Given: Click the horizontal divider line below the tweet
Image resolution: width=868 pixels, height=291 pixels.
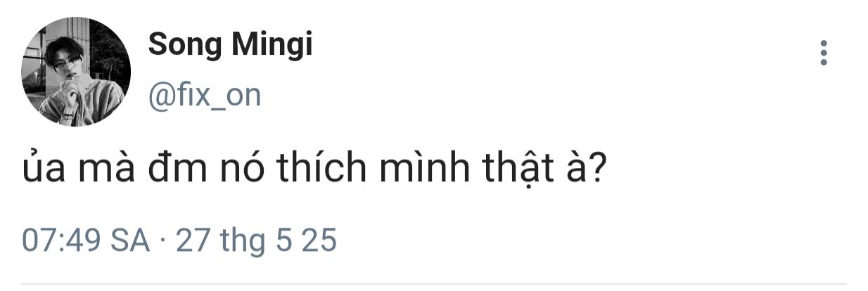Looking at the screenshot, I should 434,284.
